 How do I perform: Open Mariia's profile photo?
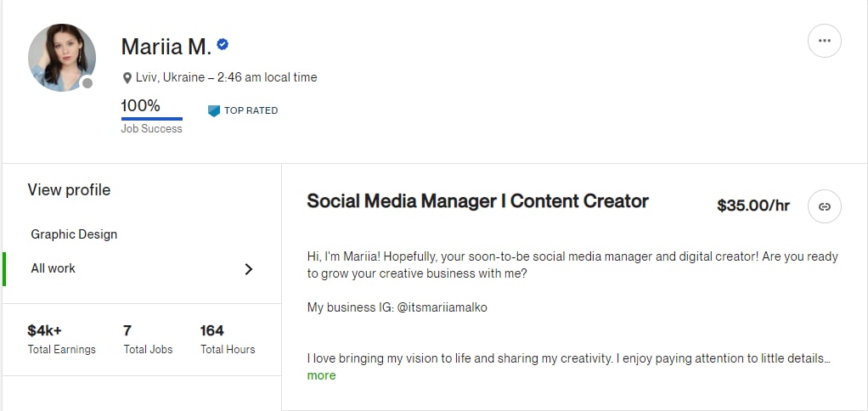pos(61,58)
